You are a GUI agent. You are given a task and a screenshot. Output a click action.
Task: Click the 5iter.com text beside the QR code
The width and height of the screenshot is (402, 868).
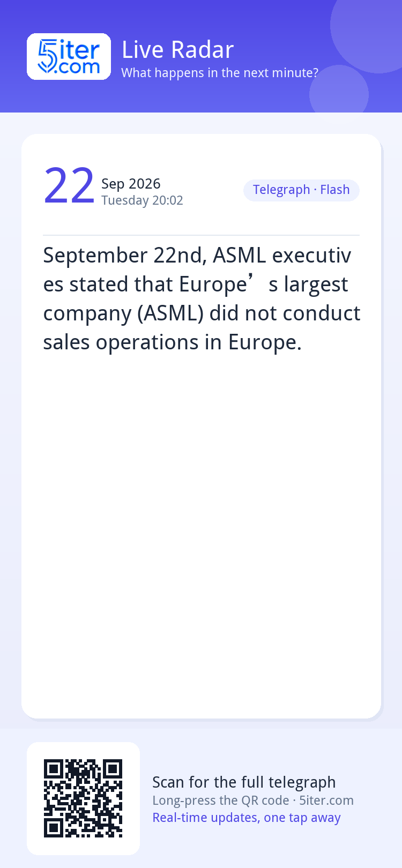326,800
